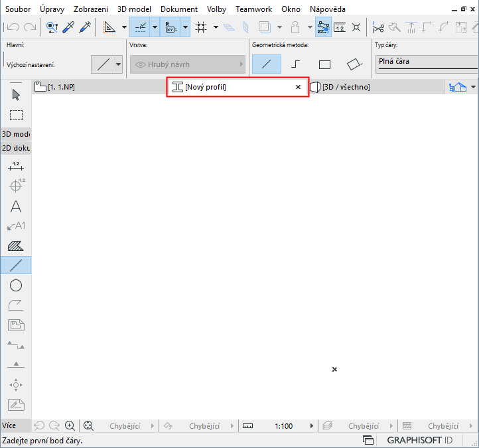The image size is (479, 448).
Task: Open the Nápověda menu
Action: pos(328,9)
